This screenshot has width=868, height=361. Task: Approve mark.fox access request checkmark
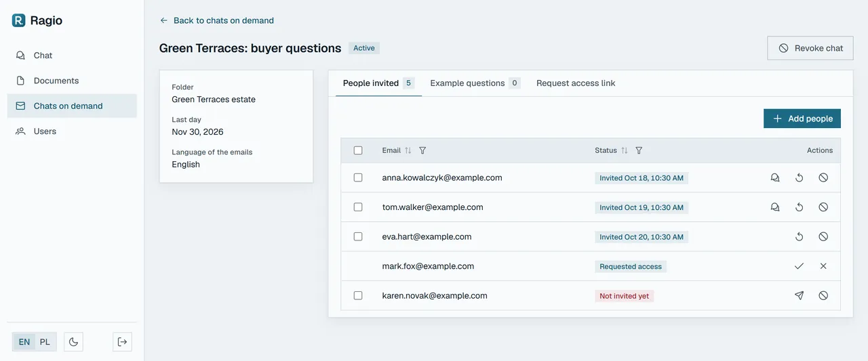(x=800, y=266)
